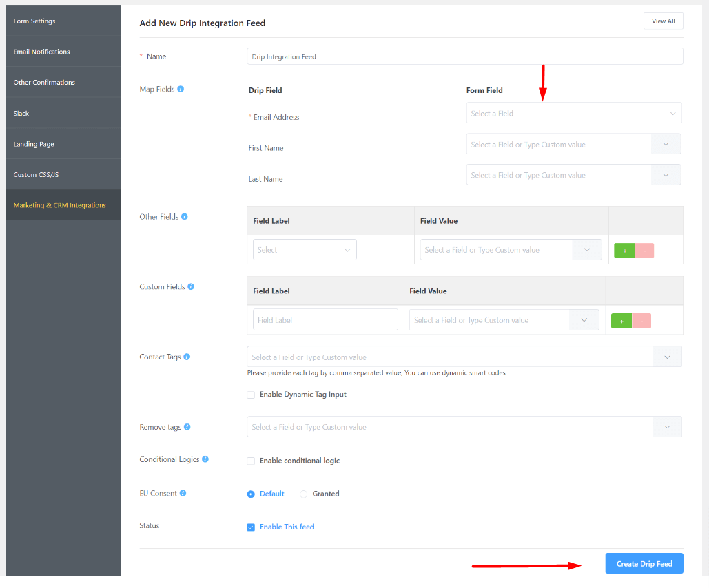Image resolution: width=709 pixels, height=588 pixels.
Task: Focus the Last Name custom value input
Action: click(x=559, y=175)
